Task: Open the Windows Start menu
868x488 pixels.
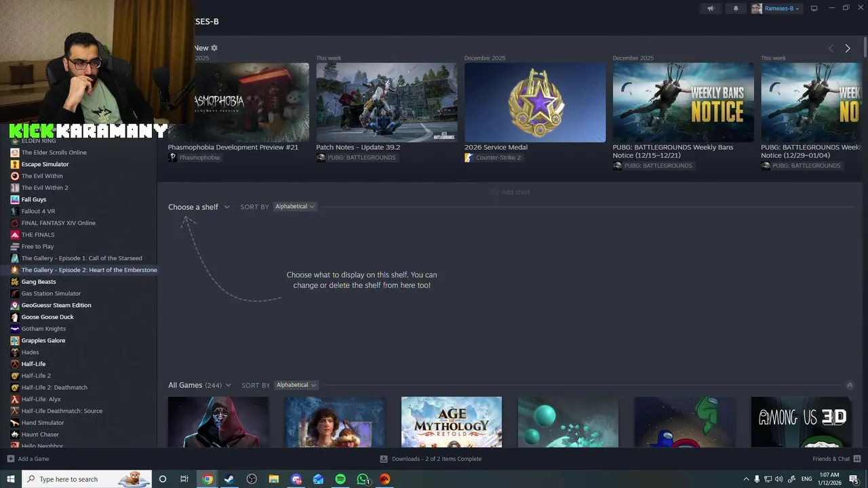Action: (10, 479)
